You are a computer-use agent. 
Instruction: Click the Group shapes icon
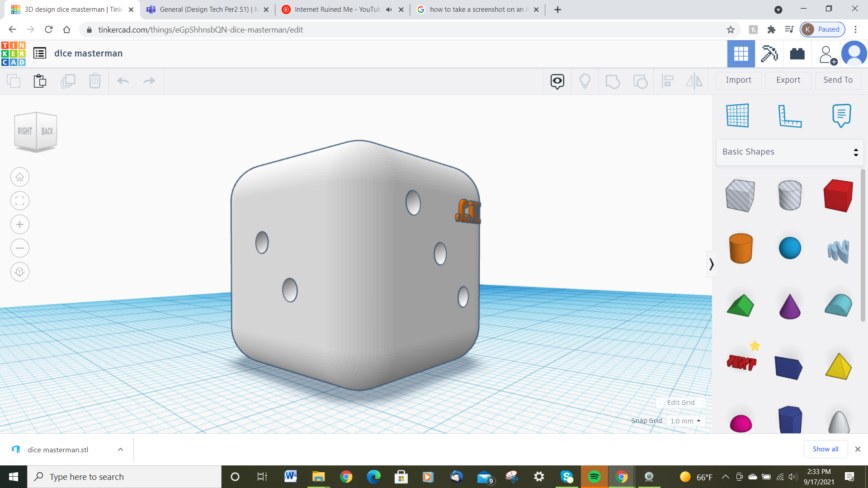click(x=613, y=81)
